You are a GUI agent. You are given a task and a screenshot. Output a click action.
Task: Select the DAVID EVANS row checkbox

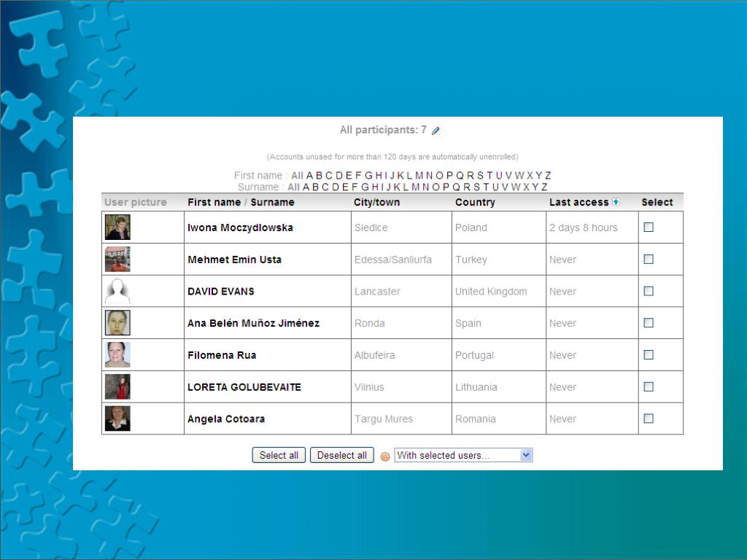[649, 291]
